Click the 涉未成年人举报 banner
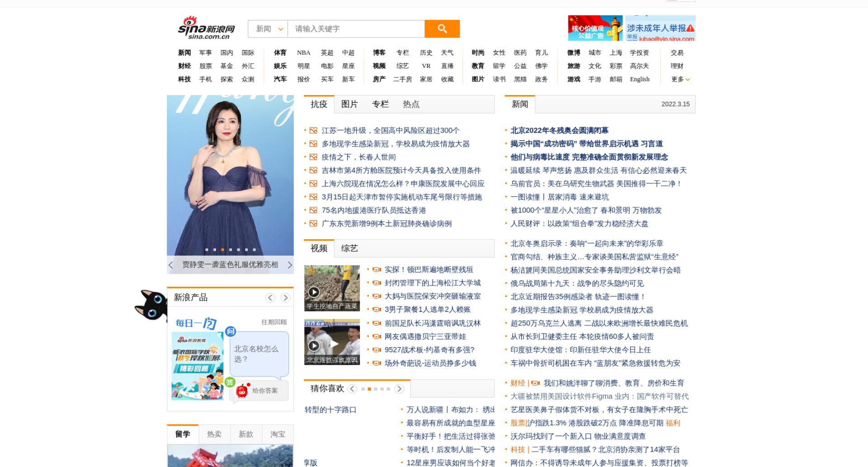 coord(660,28)
